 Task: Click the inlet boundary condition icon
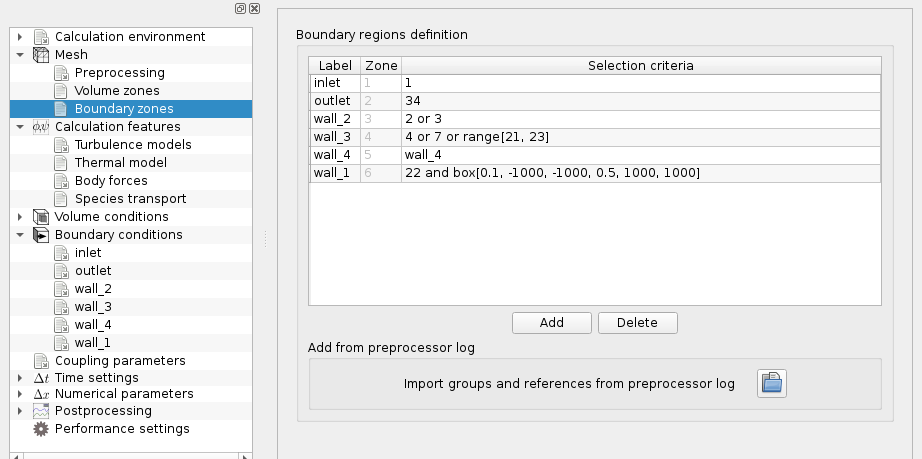tap(61, 253)
